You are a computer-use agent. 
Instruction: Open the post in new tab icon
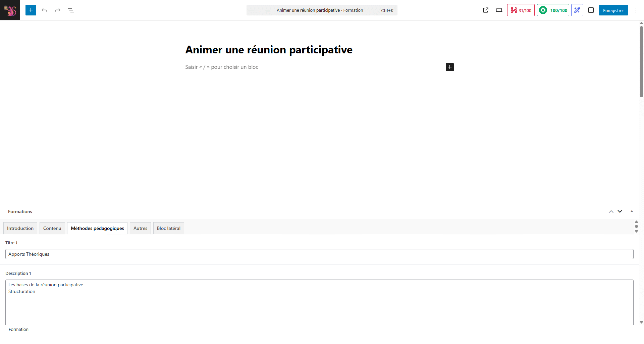(485, 10)
